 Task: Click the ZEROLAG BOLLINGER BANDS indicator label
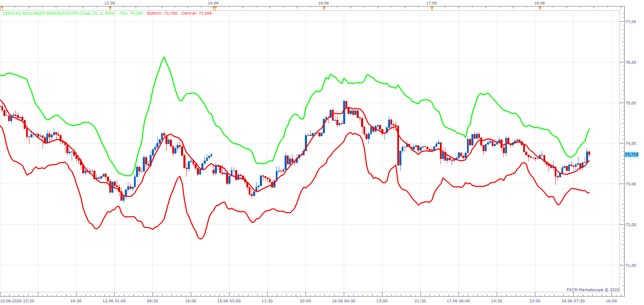coord(59,14)
